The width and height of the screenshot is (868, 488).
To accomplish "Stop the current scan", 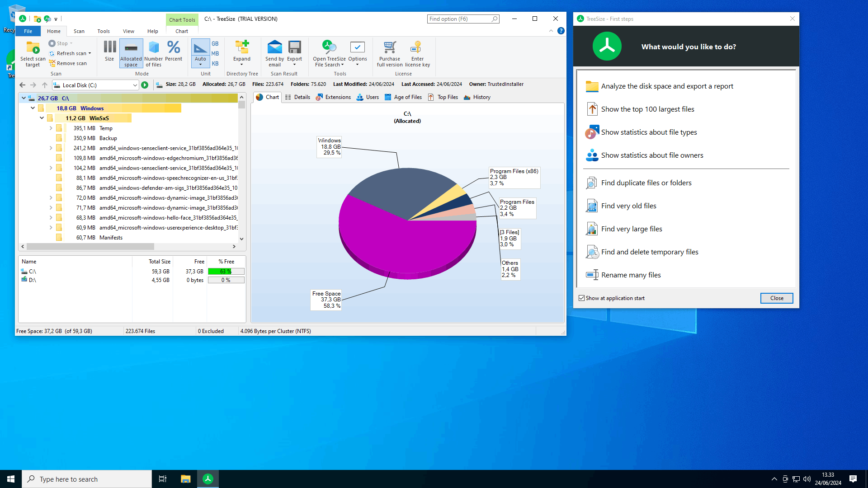I will (61, 43).
